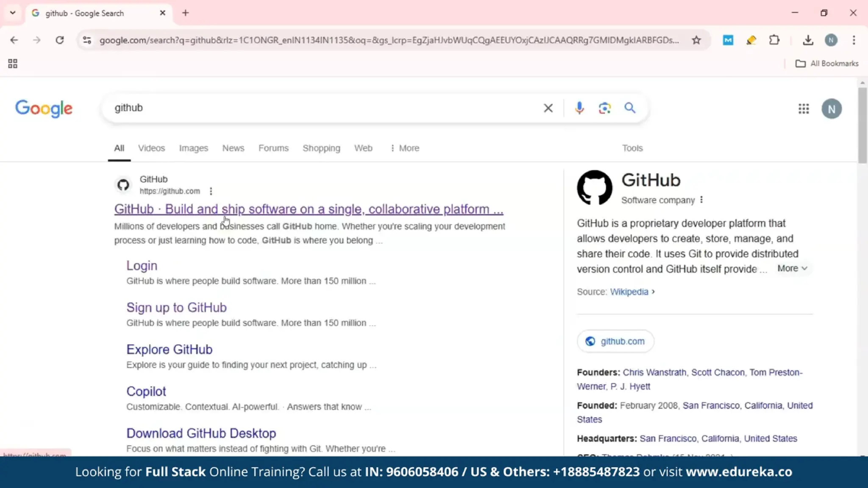Open Chrome profile avatar in toolbar
This screenshot has width=868, height=488.
coord(831,40)
